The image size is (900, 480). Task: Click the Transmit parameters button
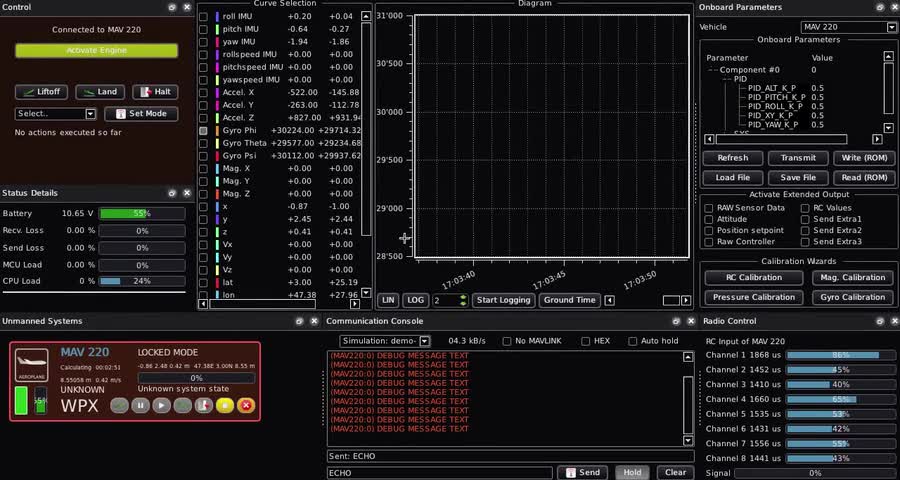(798, 158)
